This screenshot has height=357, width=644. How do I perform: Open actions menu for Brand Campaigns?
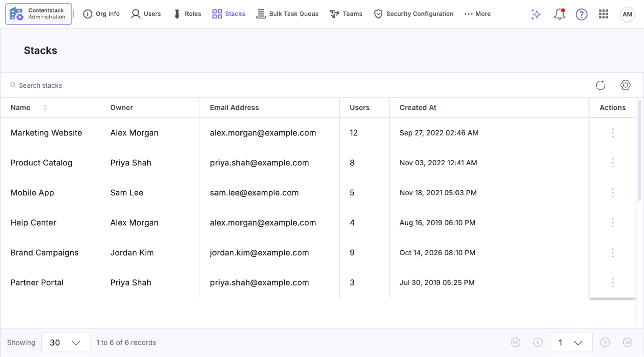pos(612,253)
